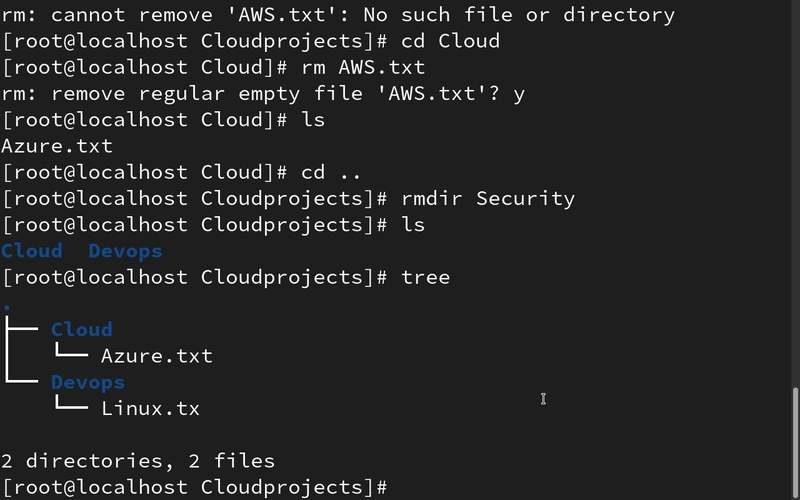
Task: Click Azure.txt in the ls output line
Action: tap(57, 146)
